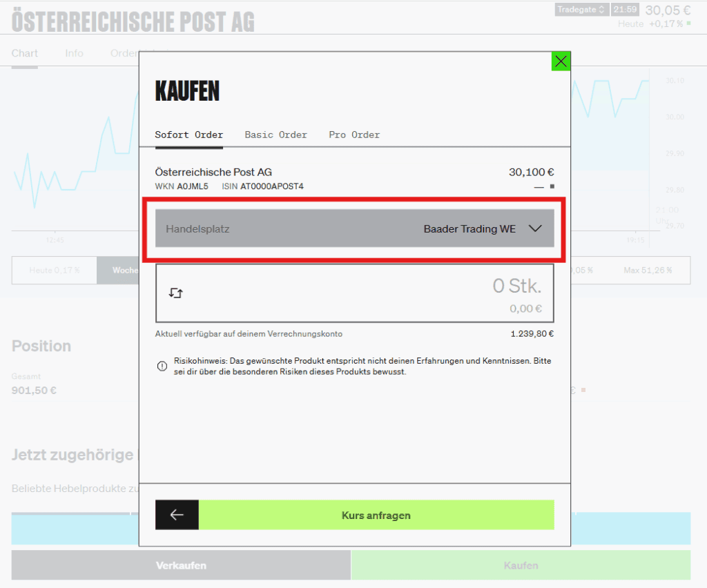Open the Tradegate exchange selector

(581, 10)
